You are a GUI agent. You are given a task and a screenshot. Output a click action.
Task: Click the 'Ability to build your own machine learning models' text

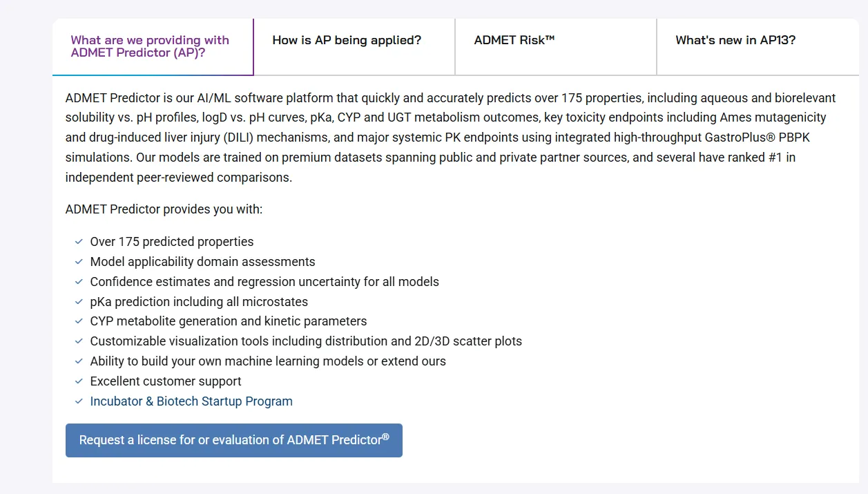[268, 361]
